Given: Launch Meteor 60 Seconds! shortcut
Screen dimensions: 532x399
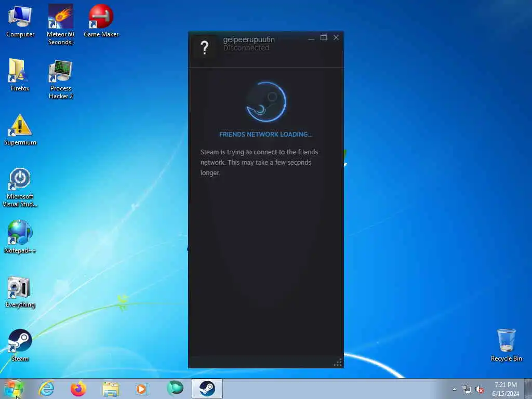Looking at the screenshot, I should tap(60, 24).
